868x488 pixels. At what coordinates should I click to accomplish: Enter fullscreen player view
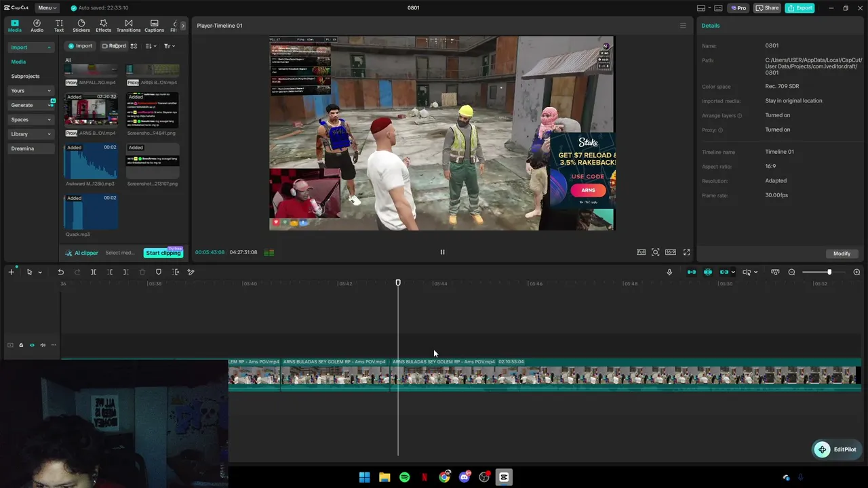[x=686, y=252]
